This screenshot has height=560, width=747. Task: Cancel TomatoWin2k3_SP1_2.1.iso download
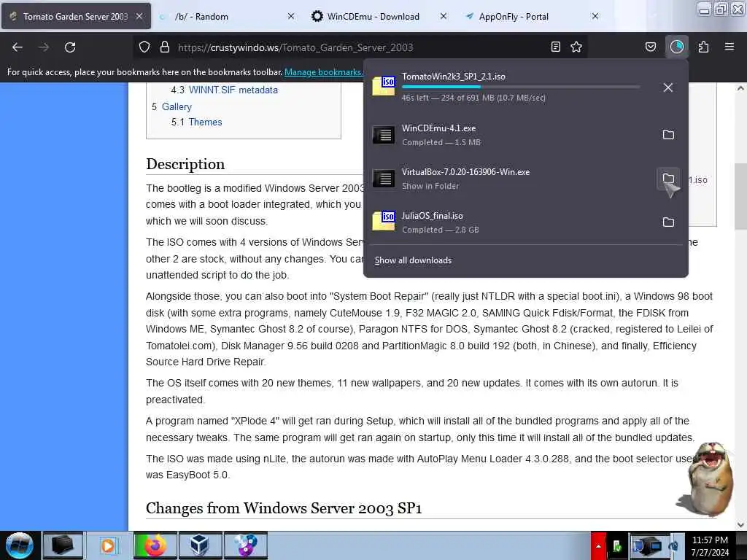(x=668, y=87)
